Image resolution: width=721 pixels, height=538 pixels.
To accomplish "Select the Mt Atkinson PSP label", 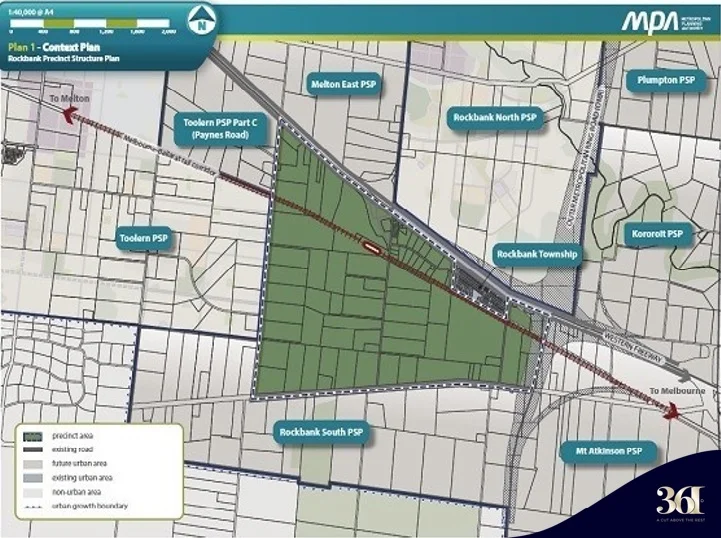I will click(607, 451).
